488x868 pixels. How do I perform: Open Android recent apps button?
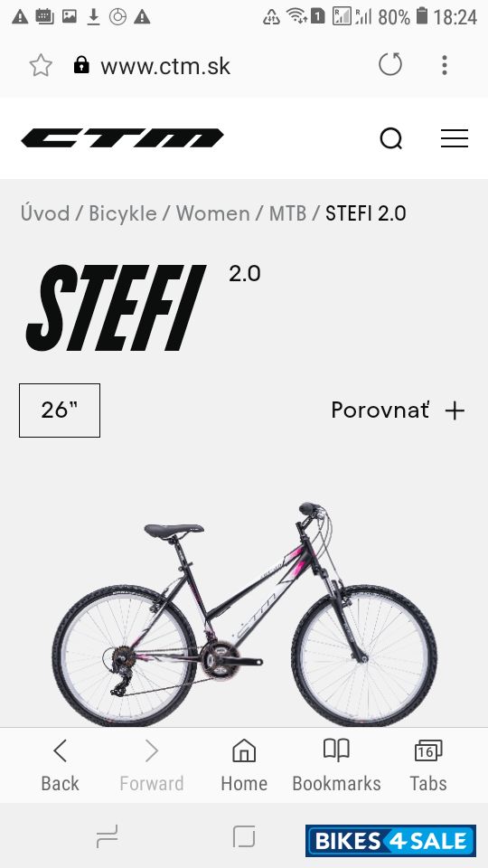(x=107, y=836)
